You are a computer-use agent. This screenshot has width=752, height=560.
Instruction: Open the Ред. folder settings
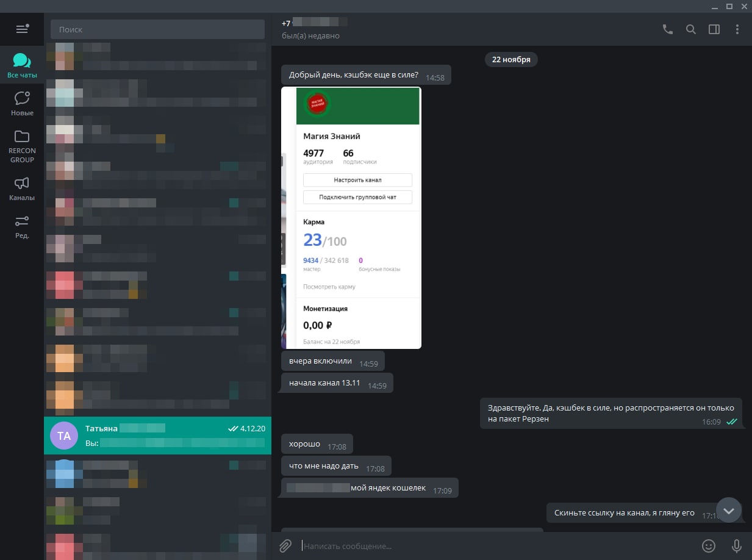(x=22, y=227)
